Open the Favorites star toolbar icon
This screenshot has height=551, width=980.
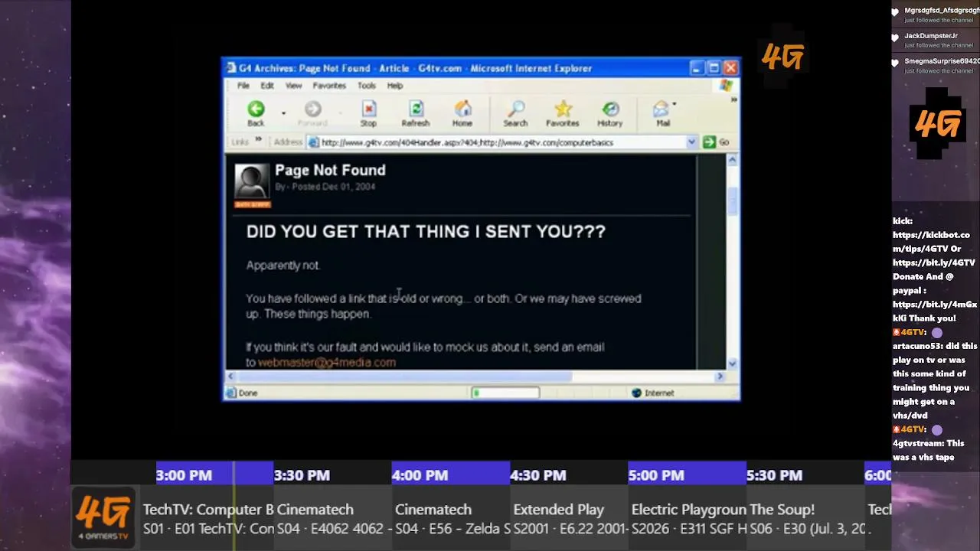(x=563, y=109)
